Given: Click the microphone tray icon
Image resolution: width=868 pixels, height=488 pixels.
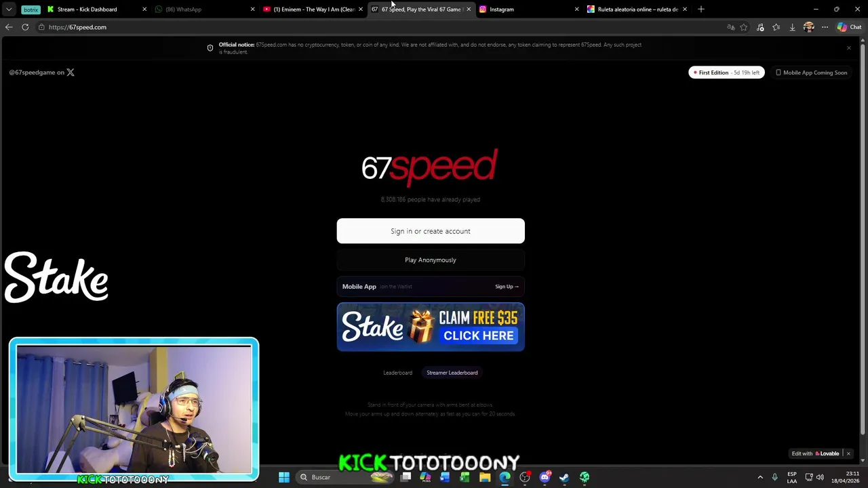Looking at the screenshot, I should coord(774,477).
